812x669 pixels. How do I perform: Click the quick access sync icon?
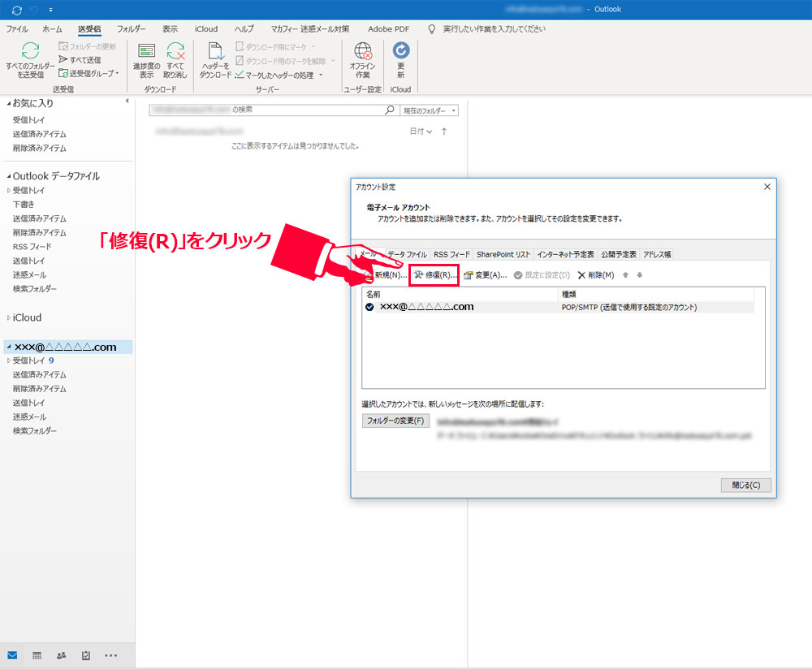click(16, 10)
